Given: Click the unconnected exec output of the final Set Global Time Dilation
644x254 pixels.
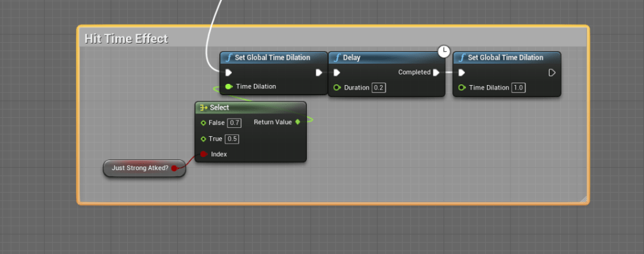Looking at the screenshot, I should tap(552, 72).
